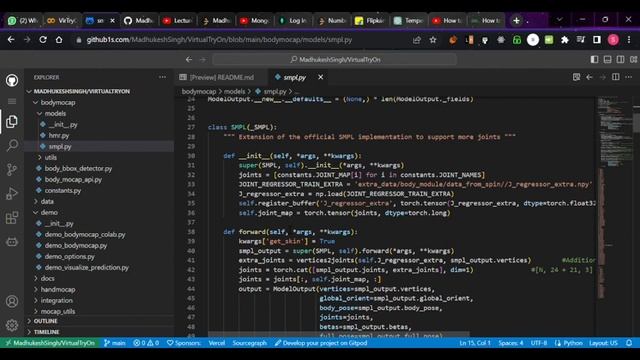Open hmr.py in the explorer
Image resolution: width=640 pixels, height=360 pixels.
(x=59, y=136)
